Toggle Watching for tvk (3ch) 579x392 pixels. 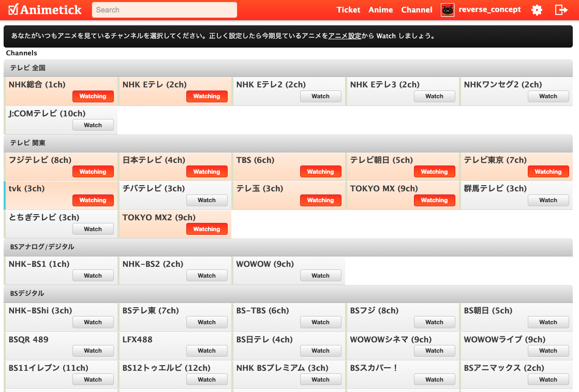pyautogui.click(x=93, y=200)
